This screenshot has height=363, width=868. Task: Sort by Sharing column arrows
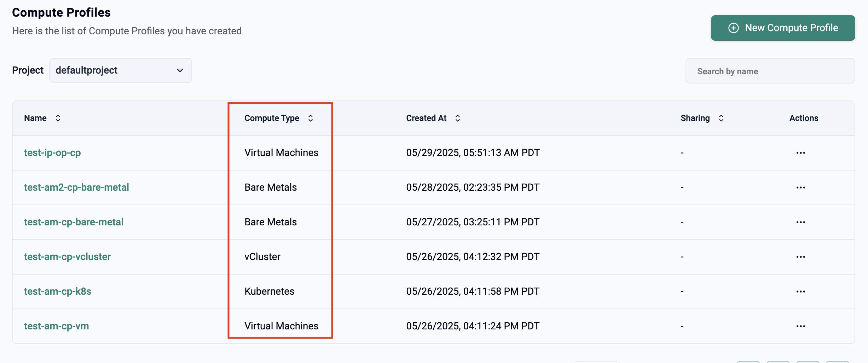pyautogui.click(x=721, y=118)
